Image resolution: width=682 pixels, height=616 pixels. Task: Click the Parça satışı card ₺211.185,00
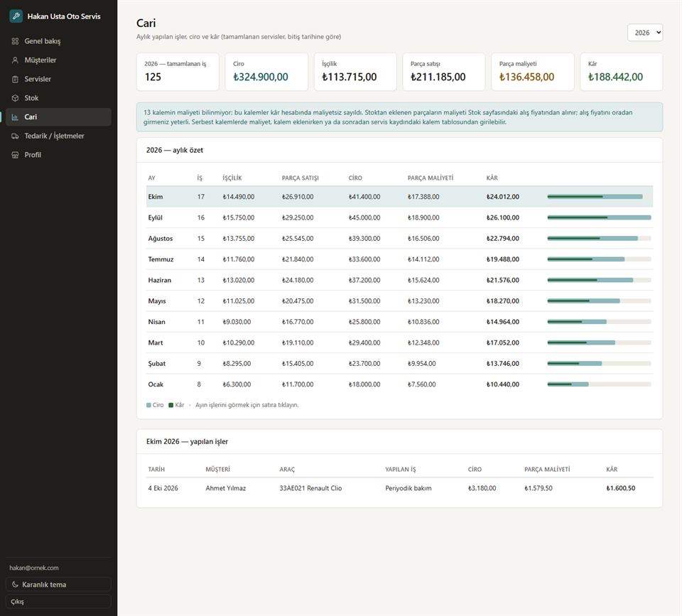(444, 72)
